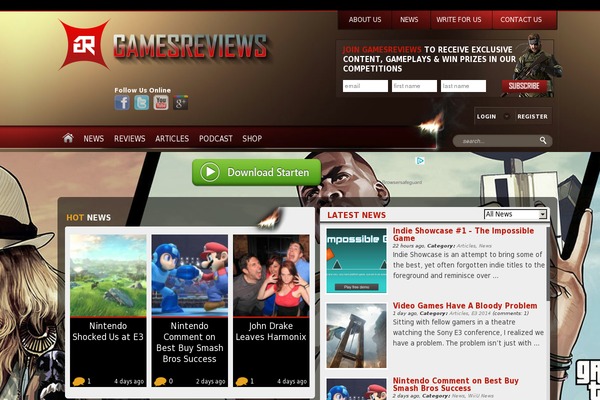Select Shop in the main nav bar
Image resolution: width=600 pixels, height=400 pixels.
click(252, 139)
